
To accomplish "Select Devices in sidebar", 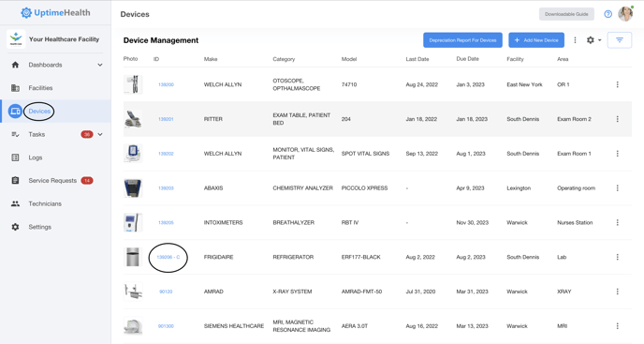I will coord(39,112).
